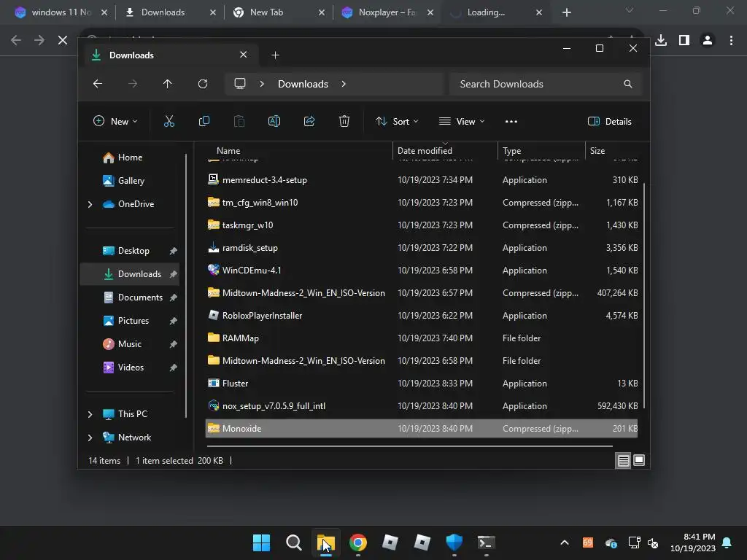This screenshot has width=747, height=560.
Task: Go back with the Explorer back arrow
Action: point(98,84)
